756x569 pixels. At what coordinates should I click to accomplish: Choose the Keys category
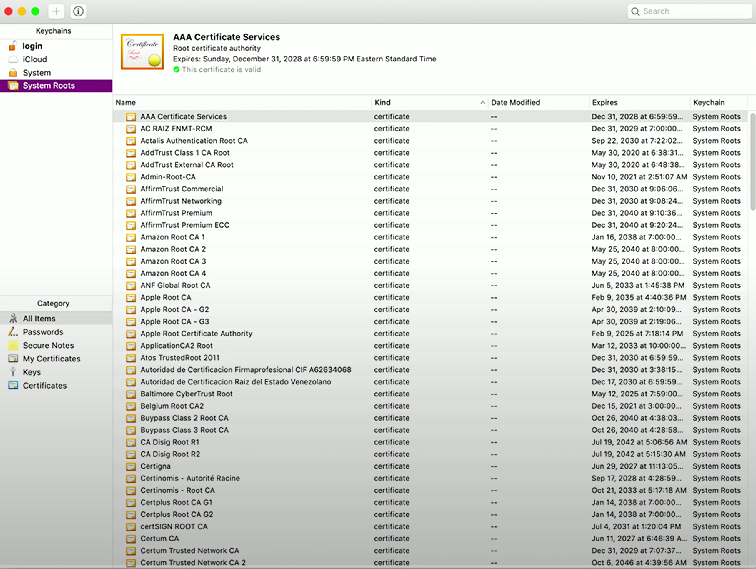point(56,372)
